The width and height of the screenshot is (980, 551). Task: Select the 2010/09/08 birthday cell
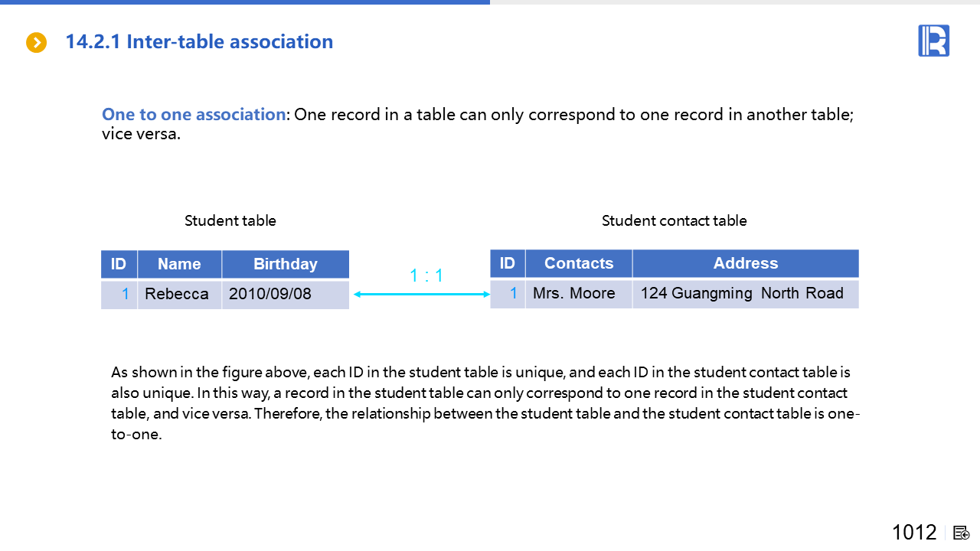pos(270,294)
